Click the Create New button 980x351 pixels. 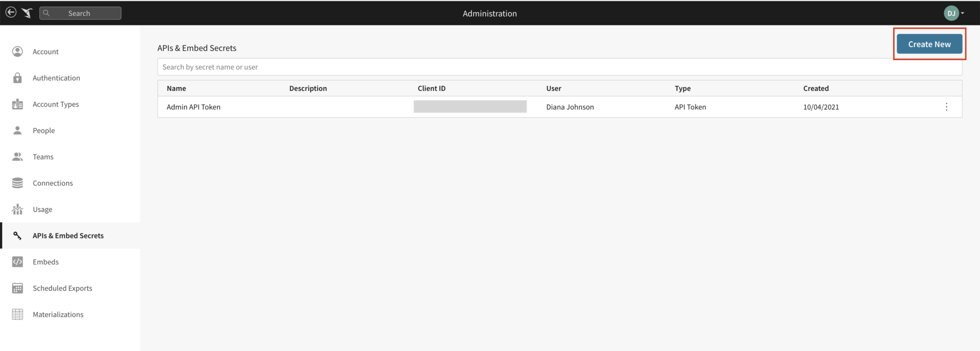(929, 44)
